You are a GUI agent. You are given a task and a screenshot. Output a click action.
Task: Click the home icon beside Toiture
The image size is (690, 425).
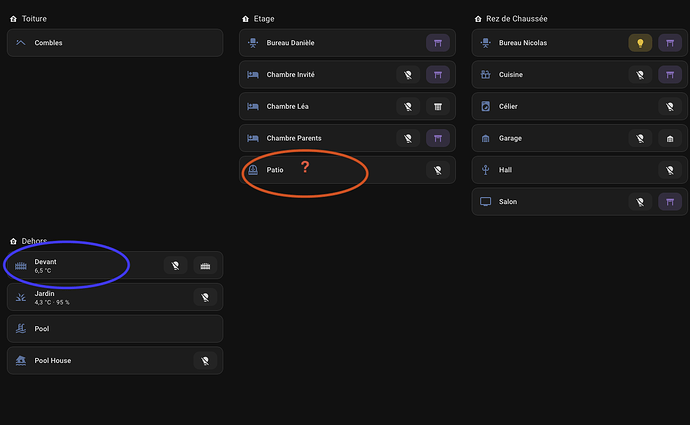click(x=12, y=18)
